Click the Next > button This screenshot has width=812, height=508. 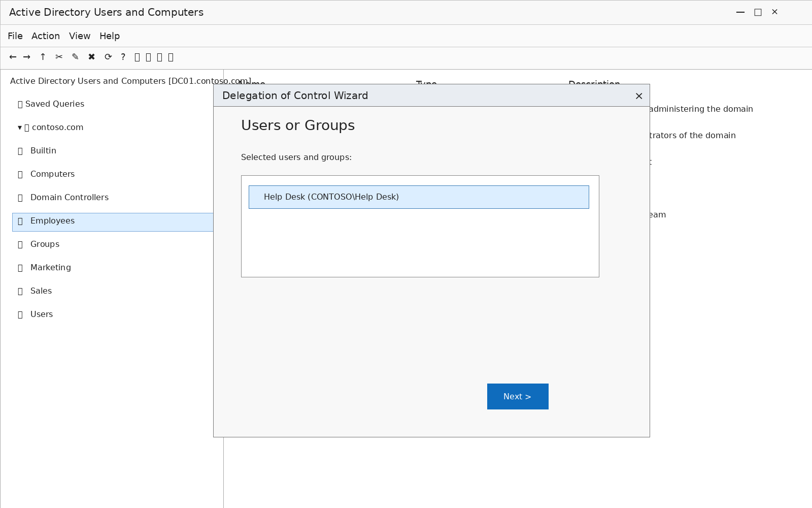[518, 396]
